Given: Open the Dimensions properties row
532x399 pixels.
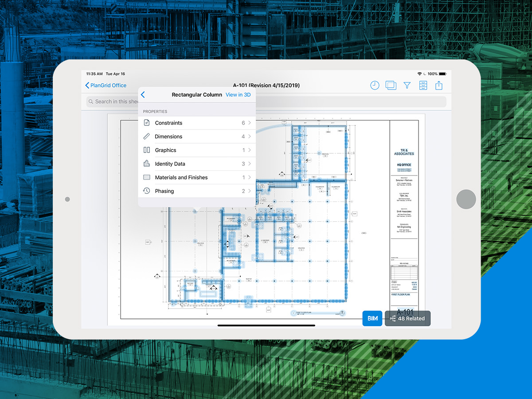Looking at the screenshot, I should coord(197,137).
